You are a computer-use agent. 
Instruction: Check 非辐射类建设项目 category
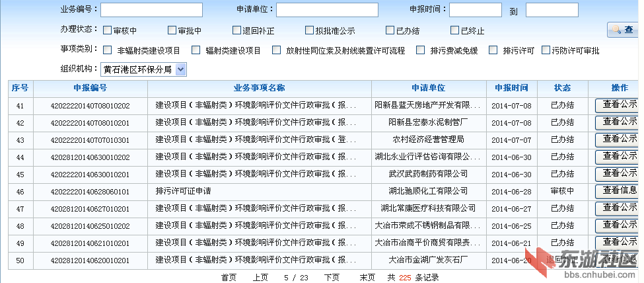coord(107,50)
